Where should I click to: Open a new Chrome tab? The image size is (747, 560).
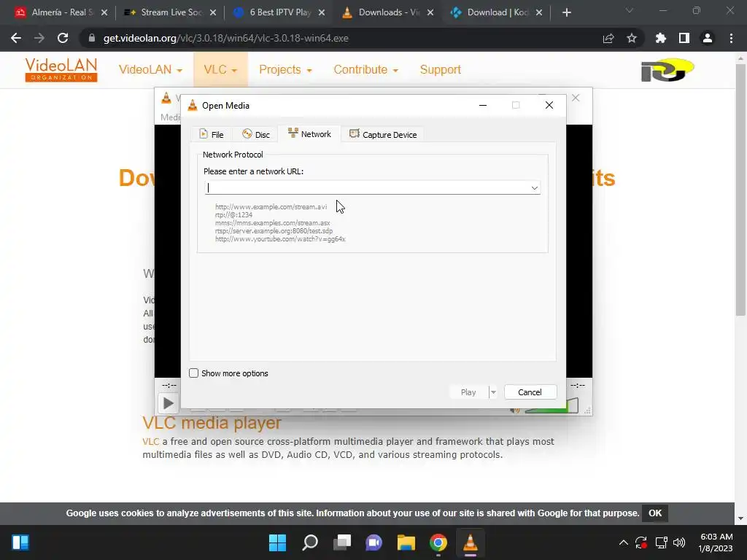(x=566, y=12)
